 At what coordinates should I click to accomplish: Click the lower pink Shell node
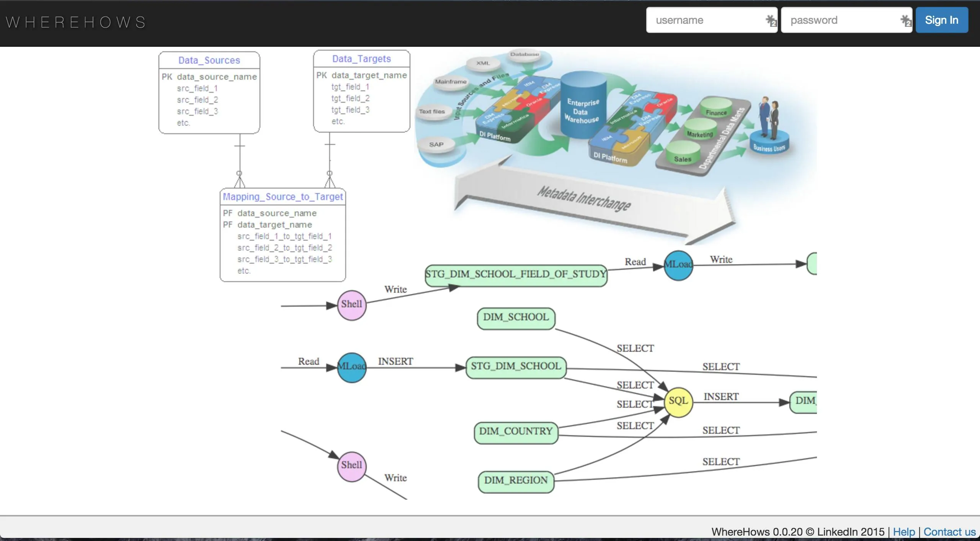click(x=351, y=466)
